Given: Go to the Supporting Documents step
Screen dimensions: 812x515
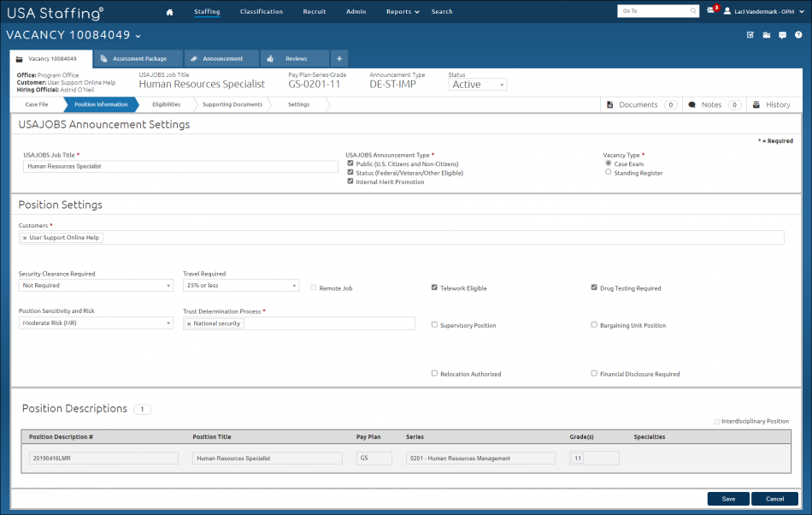Looking at the screenshot, I should coord(232,104).
